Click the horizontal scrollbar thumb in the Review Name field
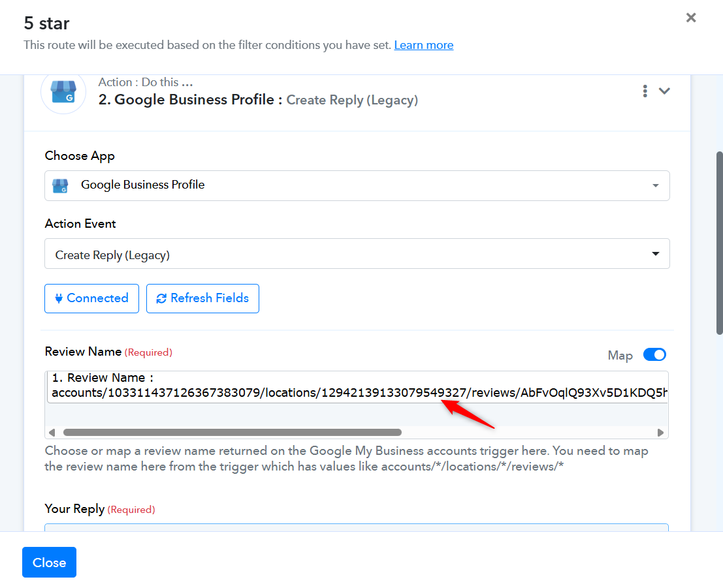723x588 pixels. pyautogui.click(x=233, y=432)
